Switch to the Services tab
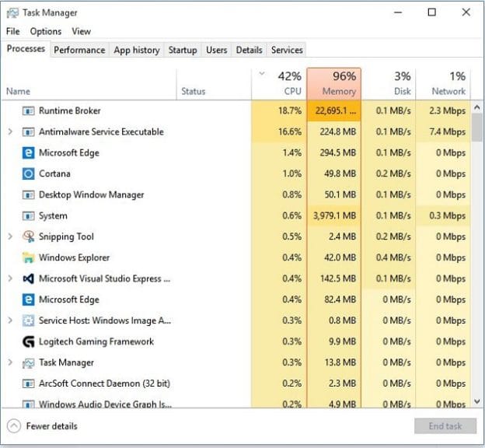Image resolution: width=485 pixels, height=448 pixels. [287, 50]
